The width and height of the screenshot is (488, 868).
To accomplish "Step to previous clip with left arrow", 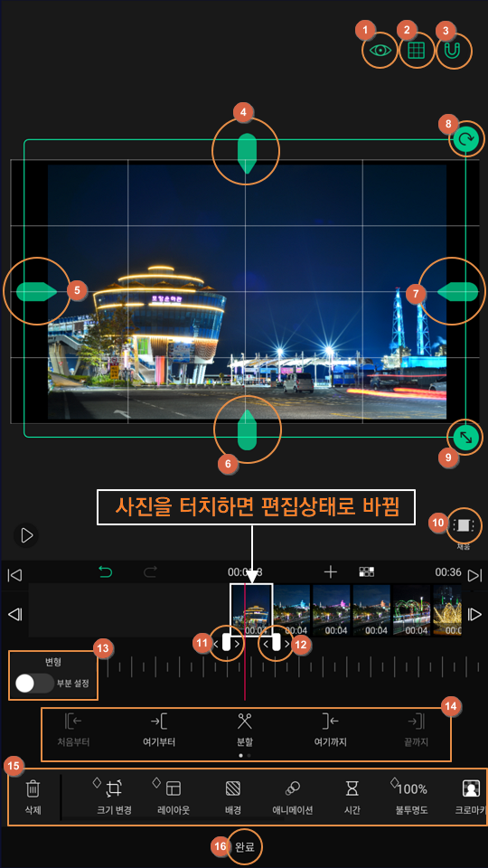I will coord(15,615).
